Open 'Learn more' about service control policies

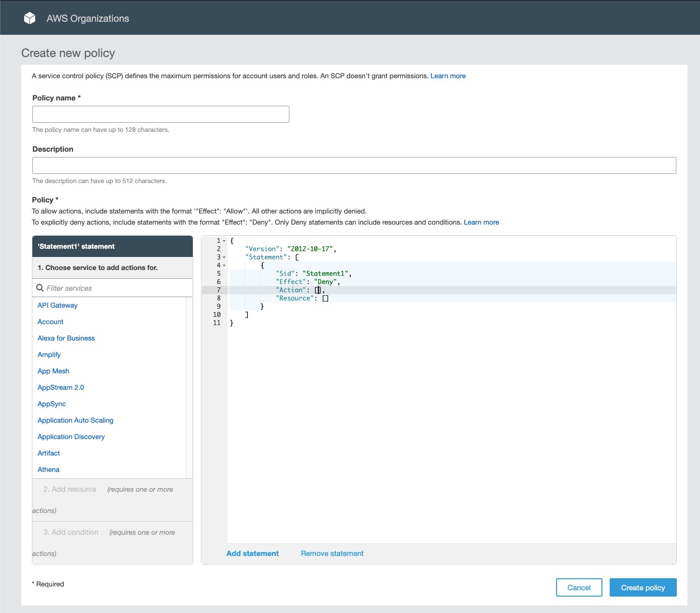coord(448,76)
